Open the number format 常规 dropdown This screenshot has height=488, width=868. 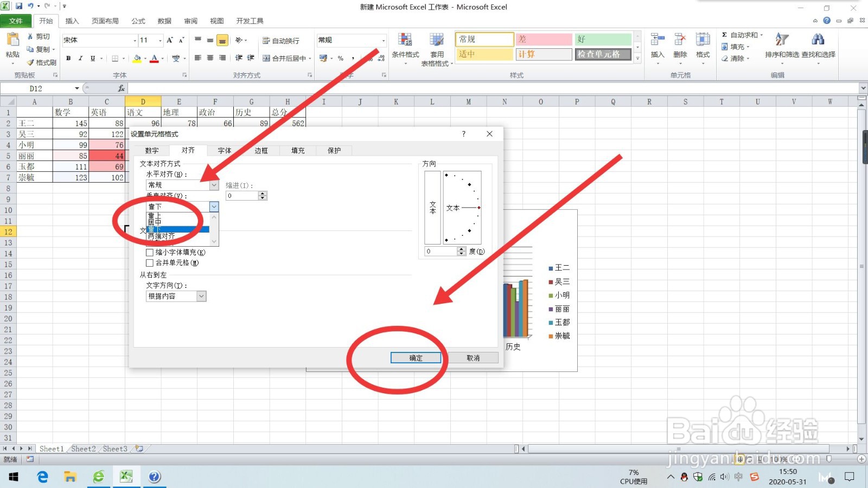tap(384, 40)
